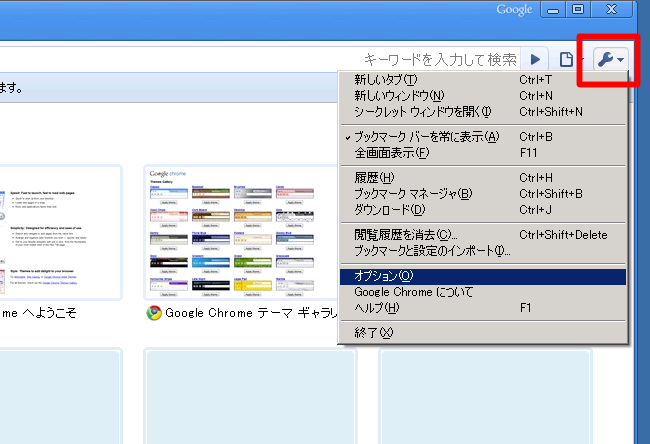Open Google Chrome について entry
650x444 pixels.
point(413,292)
